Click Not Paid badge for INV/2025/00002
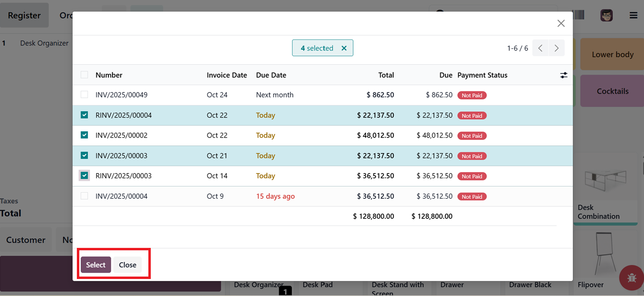 [x=472, y=136]
